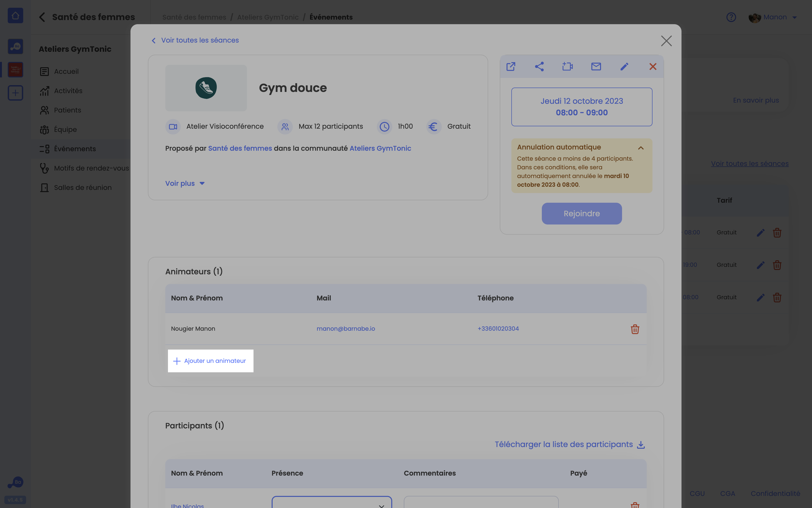812x508 pixels.
Task: Delete the 19:00 session row with trash
Action: coord(777,265)
